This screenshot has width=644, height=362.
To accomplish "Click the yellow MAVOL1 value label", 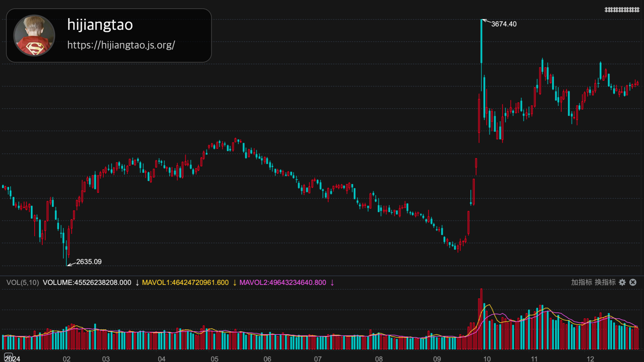I will pyautogui.click(x=185, y=283).
